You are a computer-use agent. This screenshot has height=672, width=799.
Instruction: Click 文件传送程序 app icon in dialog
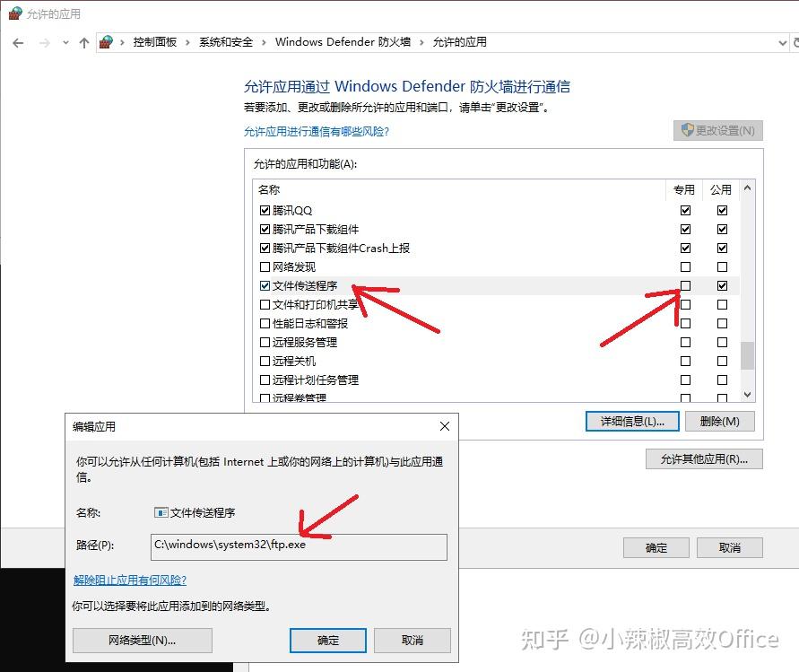(x=161, y=512)
